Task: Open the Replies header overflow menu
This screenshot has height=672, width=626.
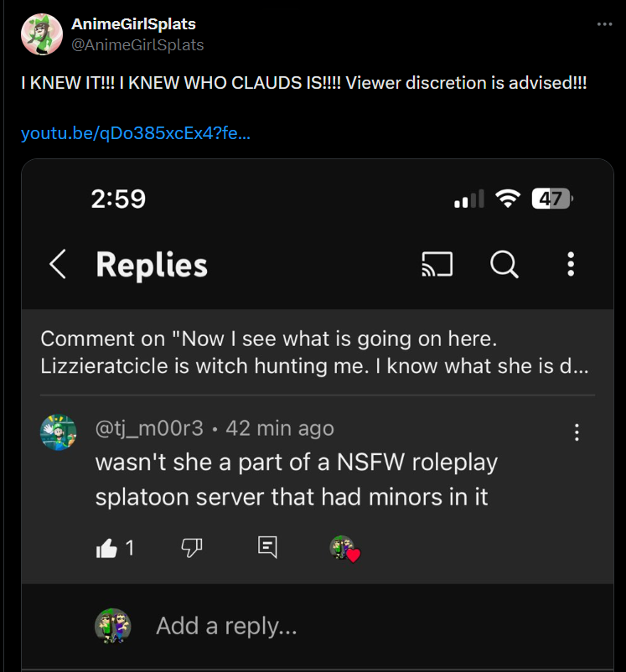Action: (x=571, y=264)
